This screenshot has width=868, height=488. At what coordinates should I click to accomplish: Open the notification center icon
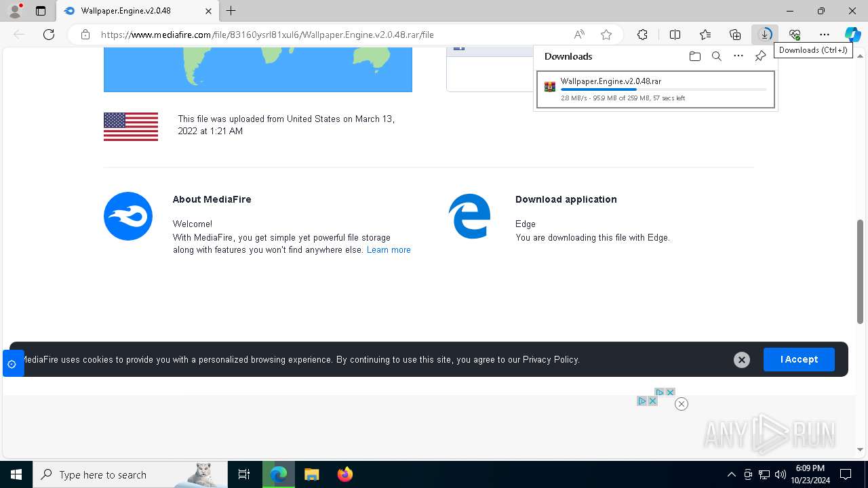(x=846, y=474)
